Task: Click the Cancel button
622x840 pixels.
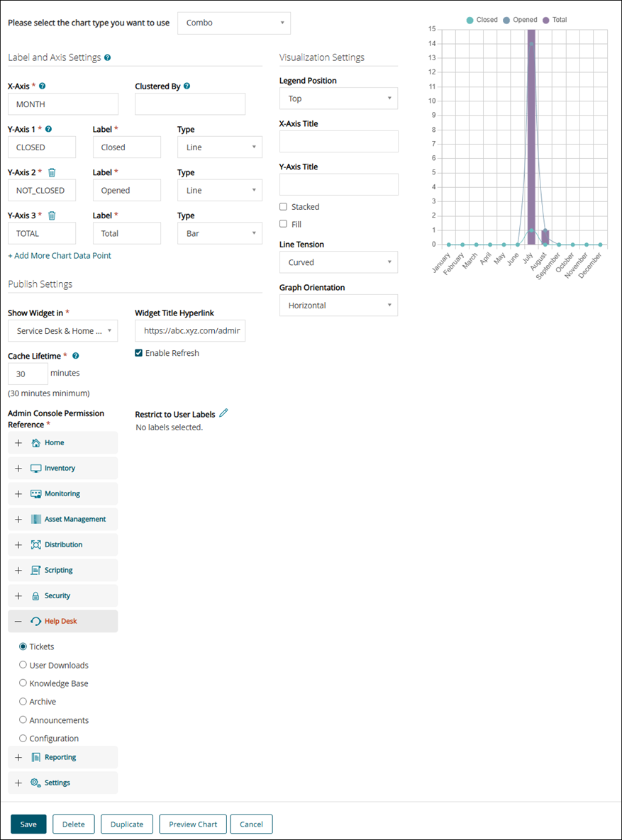Action: pos(252,824)
